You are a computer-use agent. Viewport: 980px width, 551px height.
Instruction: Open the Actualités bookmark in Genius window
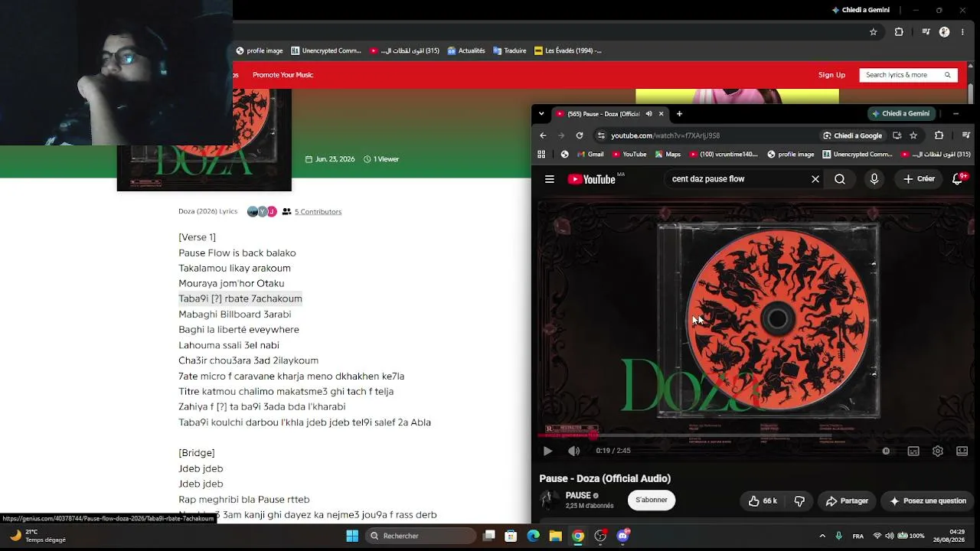click(x=465, y=51)
